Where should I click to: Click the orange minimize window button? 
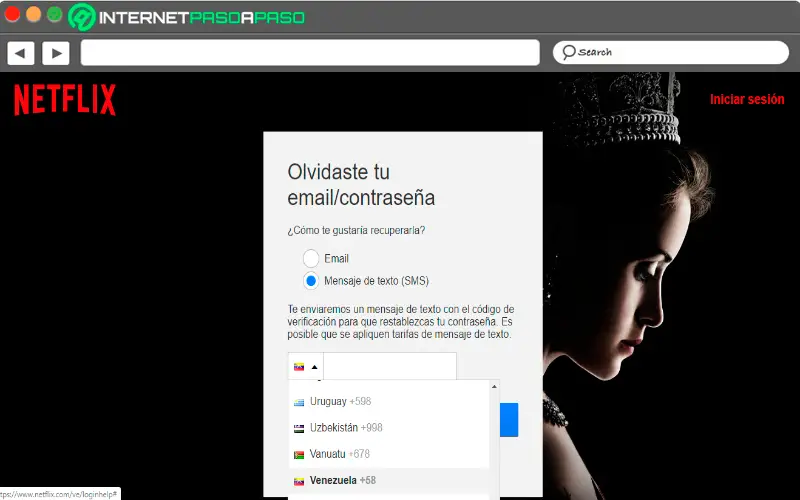(x=33, y=14)
